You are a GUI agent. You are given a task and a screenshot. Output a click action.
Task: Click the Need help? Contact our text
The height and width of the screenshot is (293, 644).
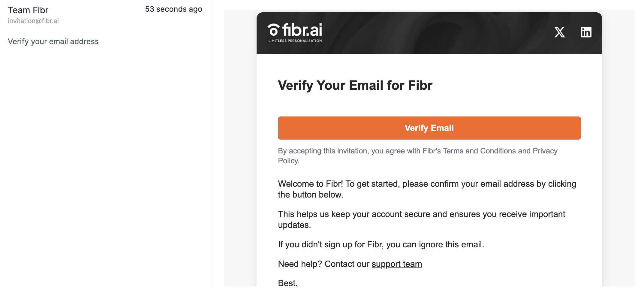(324, 264)
